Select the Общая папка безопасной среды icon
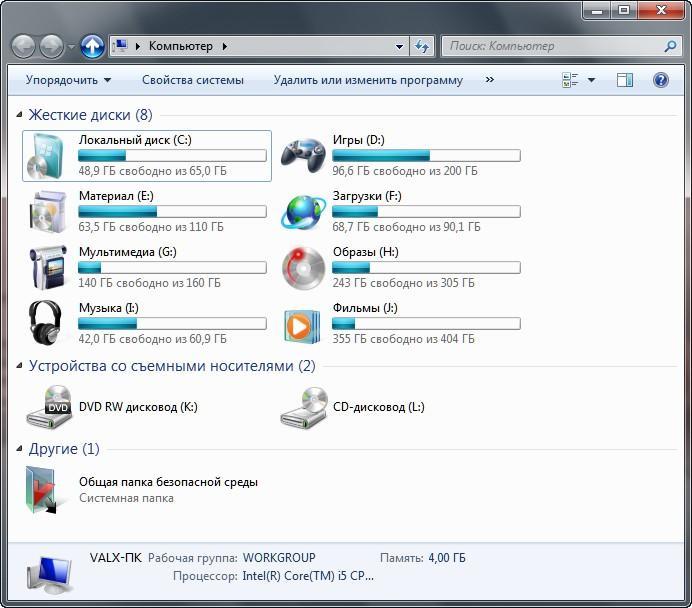 (x=42, y=490)
